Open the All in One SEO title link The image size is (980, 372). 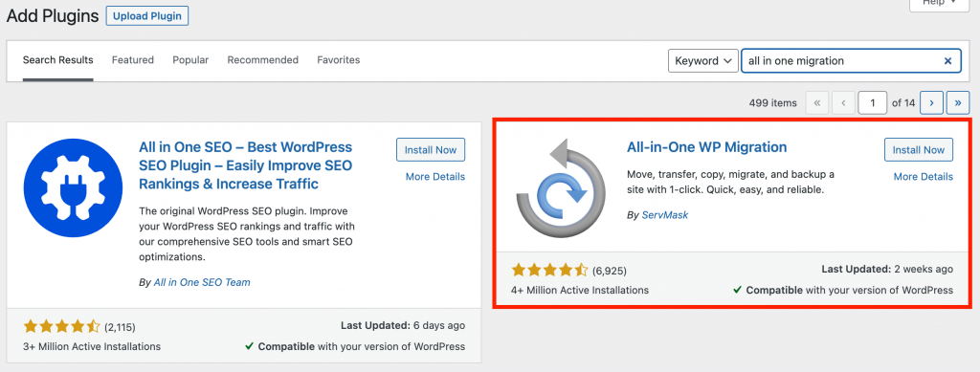click(x=246, y=166)
